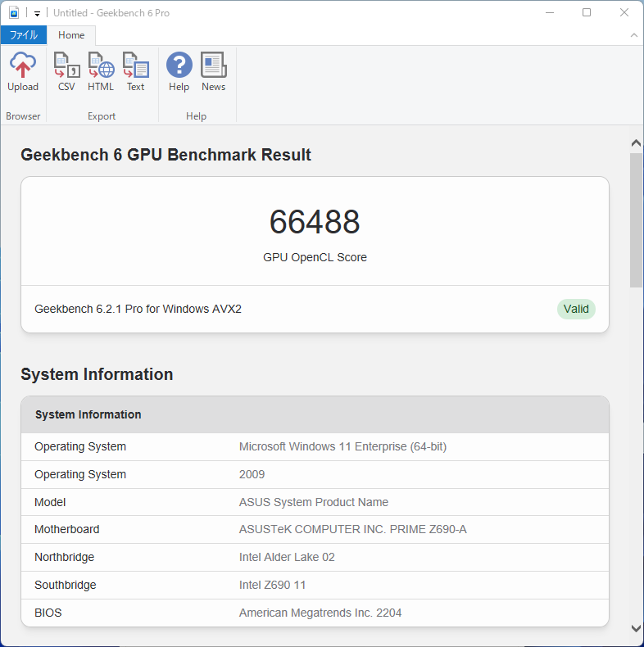Image resolution: width=644 pixels, height=647 pixels.
Task: Select the Motherboard row value
Action: (x=352, y=529)
